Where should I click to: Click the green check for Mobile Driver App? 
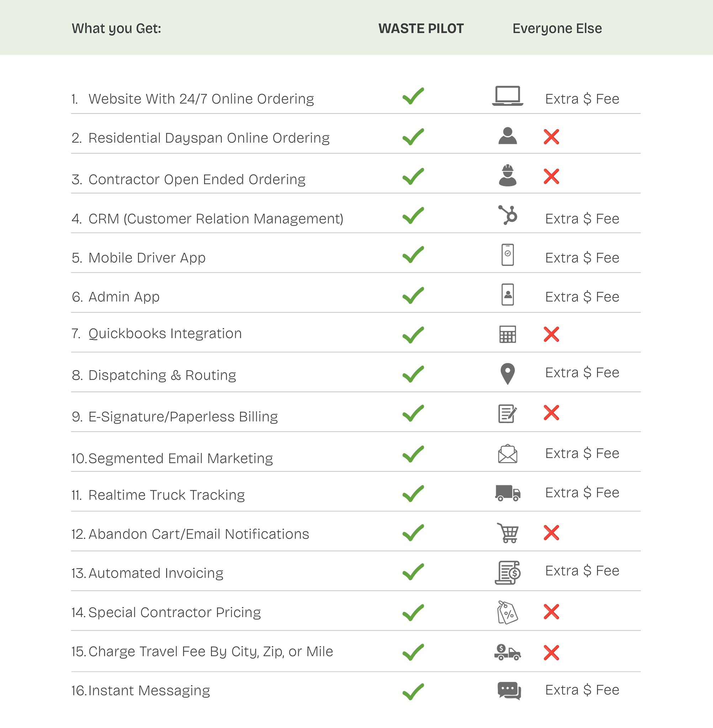tap(413, 255)
